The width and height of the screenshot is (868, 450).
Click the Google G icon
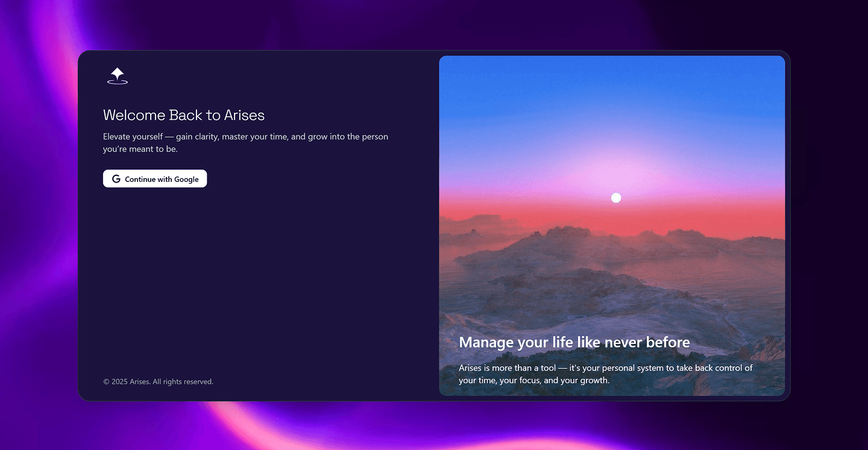[116, 179]
